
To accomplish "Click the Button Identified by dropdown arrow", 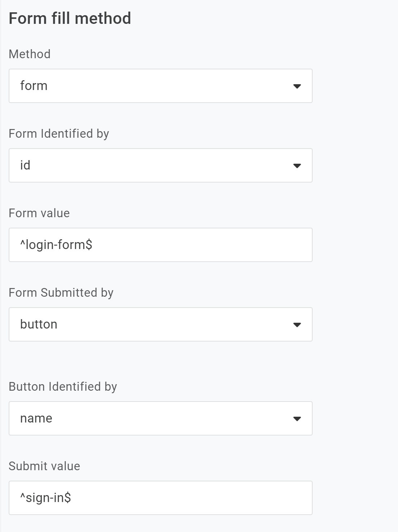I will [x=297, y=419].
